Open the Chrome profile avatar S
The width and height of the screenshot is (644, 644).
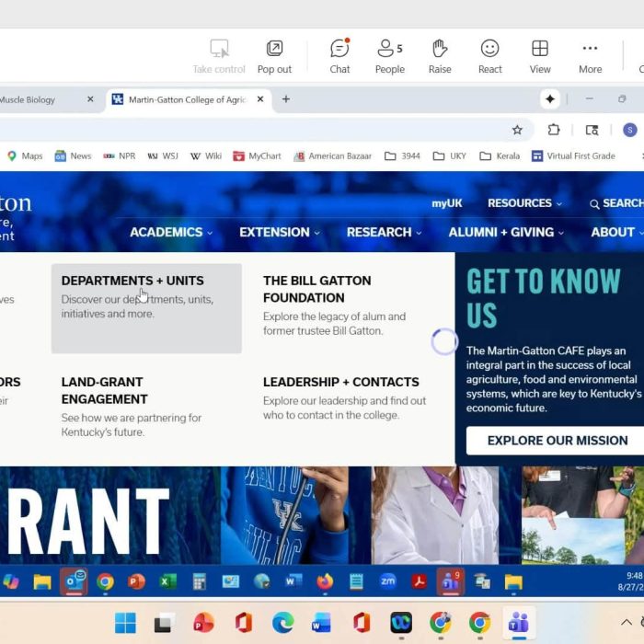pos(629,131)
